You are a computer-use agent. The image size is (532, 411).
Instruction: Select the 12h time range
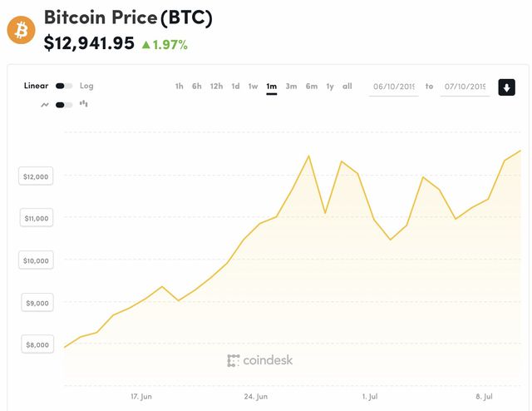point(216,87)
